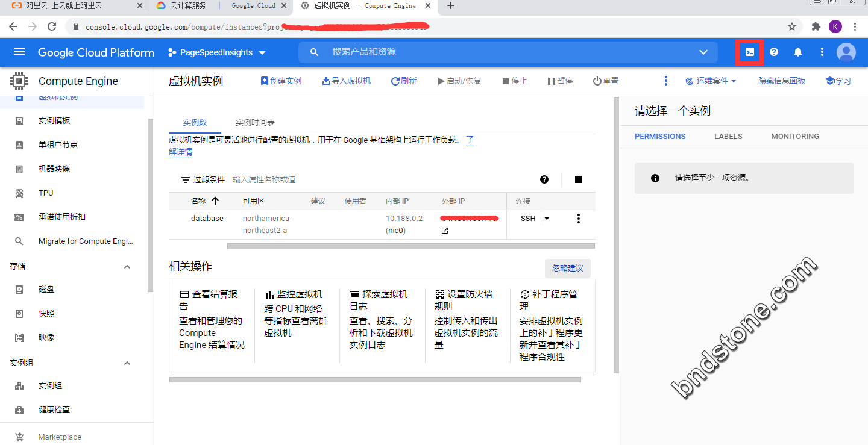The image size is (868, 445).
Task: Open the Help question mark icon in header
Action: pyautogui.click(x=774, y=52)
